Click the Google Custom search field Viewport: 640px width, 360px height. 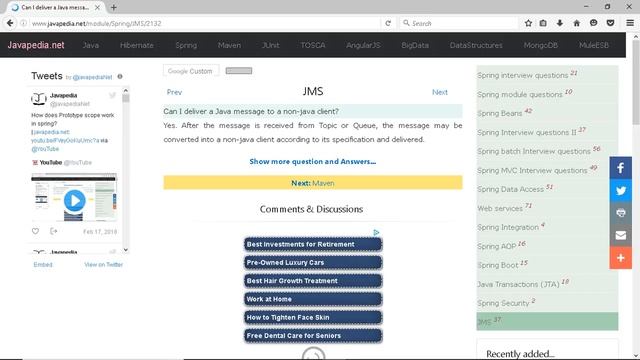pyautogui.click(x=191, y=71)
